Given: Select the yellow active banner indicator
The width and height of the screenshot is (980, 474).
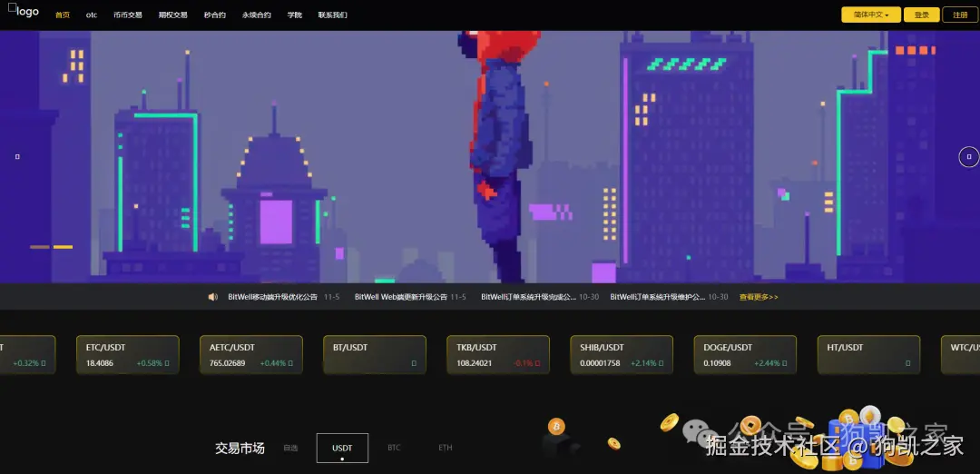Looking at the screenshot, I should pos(63,247).
